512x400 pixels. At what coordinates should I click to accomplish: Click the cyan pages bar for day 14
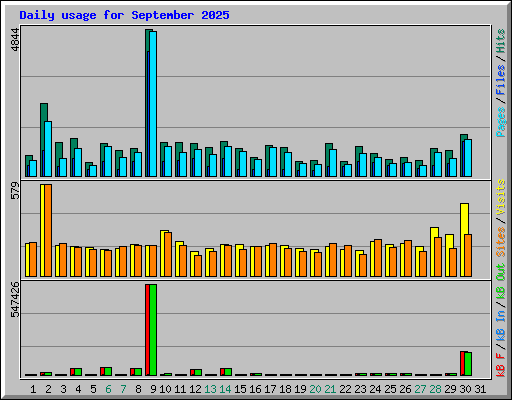point(228,161)
